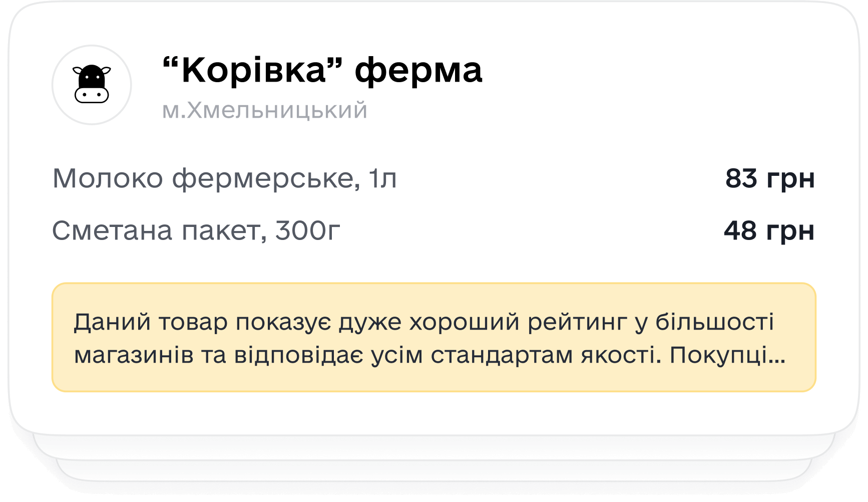Click the circular avatar border around cow
The height and width of the screenshot is (502, 868).
(92, 85)
